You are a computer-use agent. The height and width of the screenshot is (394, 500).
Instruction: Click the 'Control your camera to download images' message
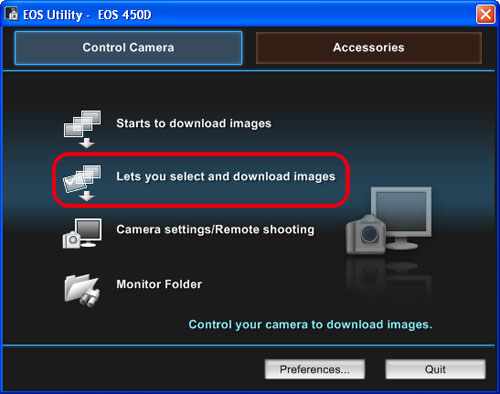point(310,325)
